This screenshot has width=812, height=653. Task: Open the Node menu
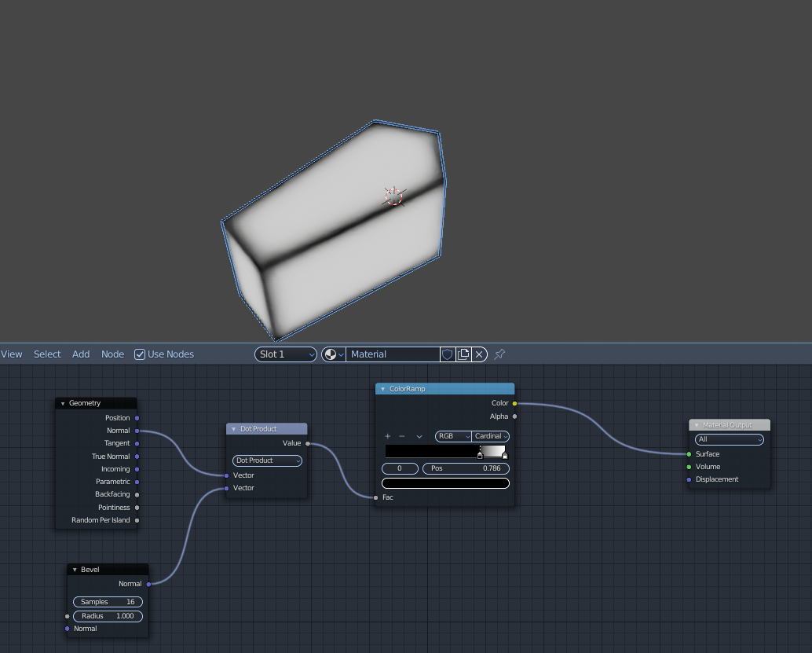tap(112, 354)
